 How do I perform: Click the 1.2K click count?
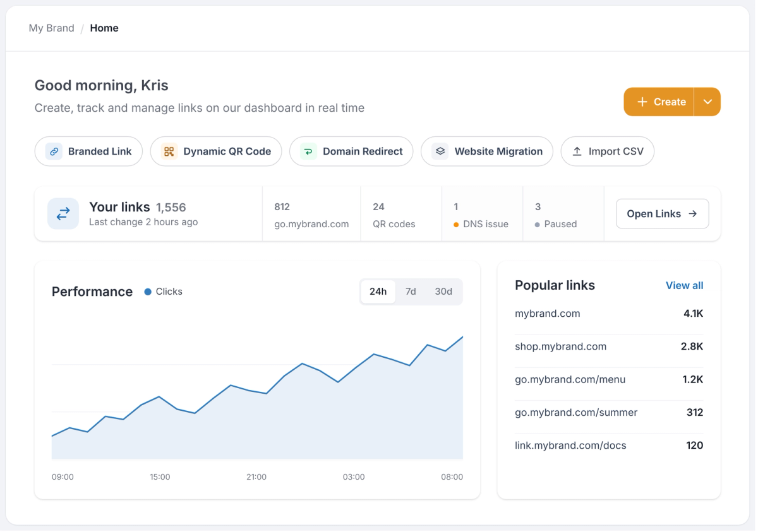(693, 379)
